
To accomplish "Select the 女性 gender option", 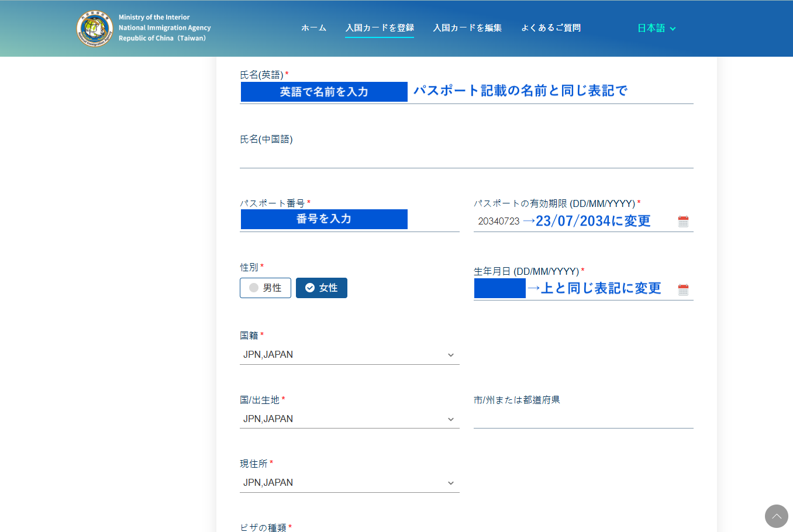I will (x=321, y=288).
